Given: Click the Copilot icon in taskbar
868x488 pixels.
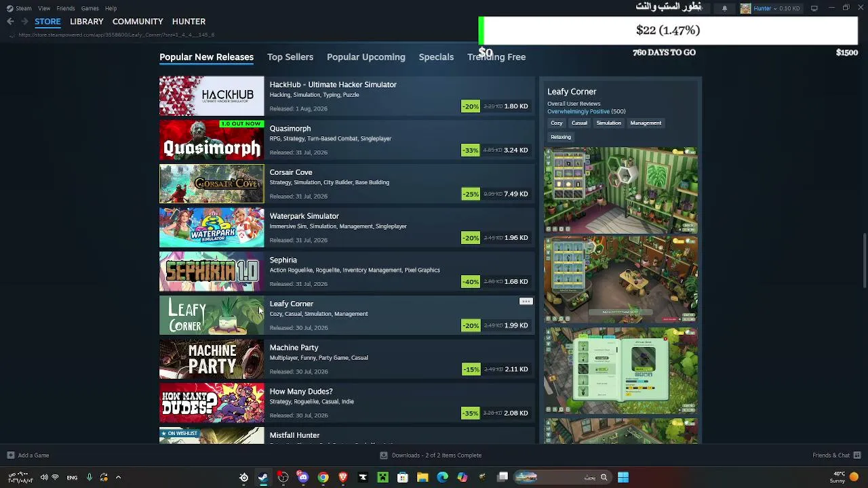Looking at the screenshot, I should click(462, 477).
